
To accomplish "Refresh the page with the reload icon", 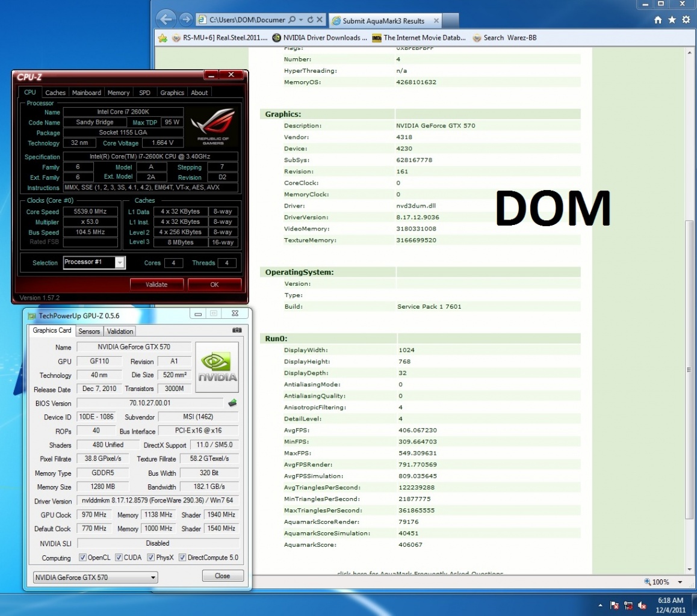I will pyautogui.click(x=309, y=20).
